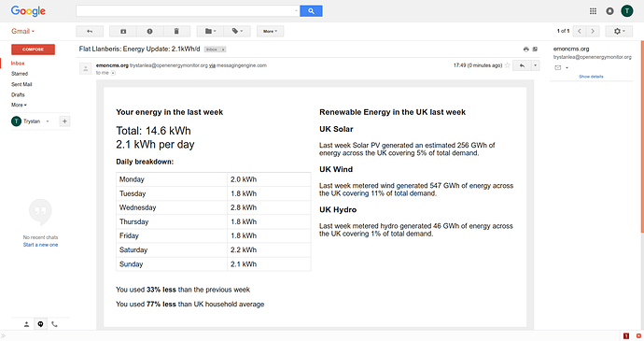Open the Drafts folder
Image resolution: width=644 pixels, height=341 pixels.
[18, 94]
